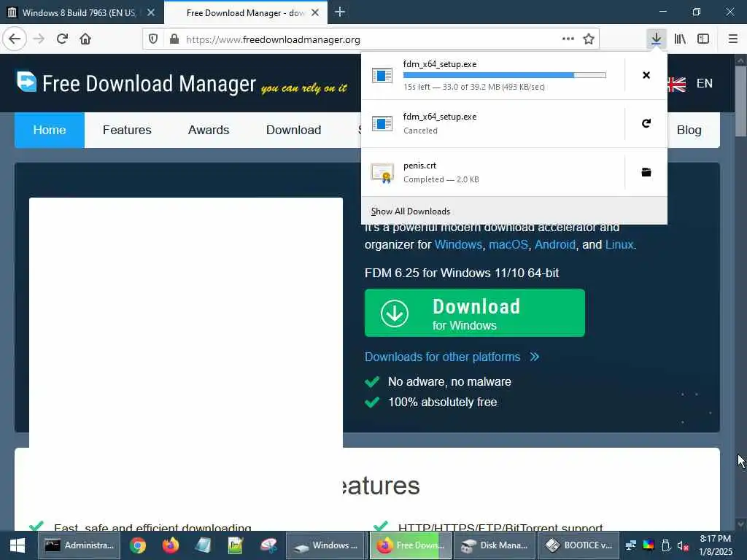Click the muted volume tray icon
This screenshot has height=560, width=747.
[x=683, y=545]
